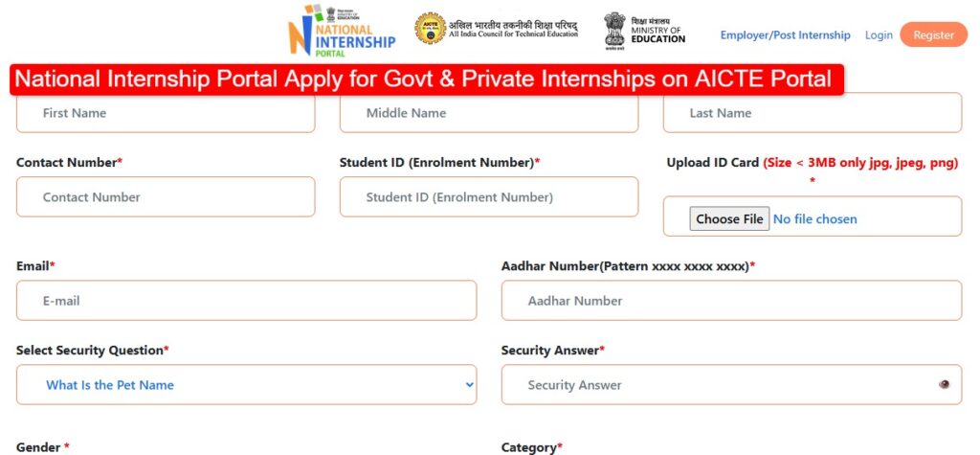Viewport: 980px width, 455px height.
Task: Click into the Middle Name field
Action: (488, 113)
